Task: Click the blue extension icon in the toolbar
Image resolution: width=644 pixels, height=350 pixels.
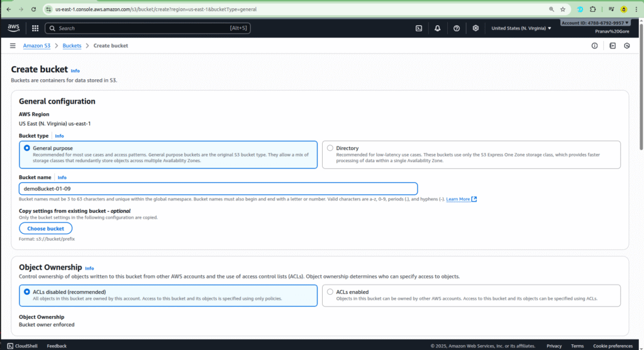Action: point(580,9)
